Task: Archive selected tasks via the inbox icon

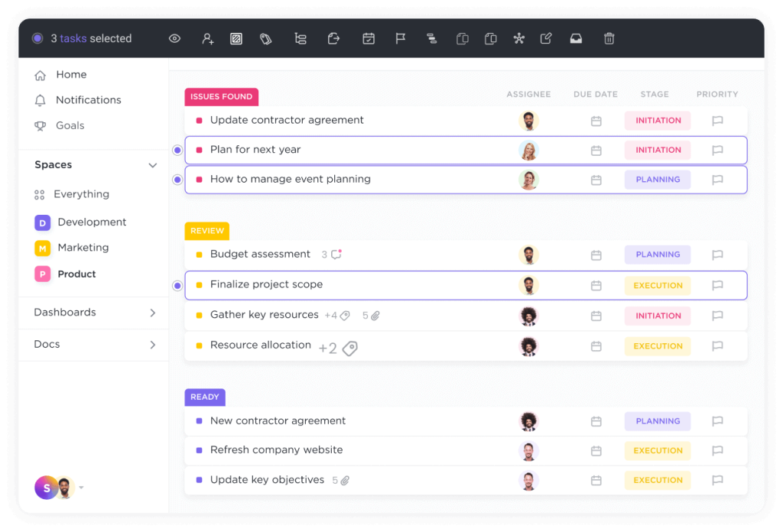Action: point(576,38)
